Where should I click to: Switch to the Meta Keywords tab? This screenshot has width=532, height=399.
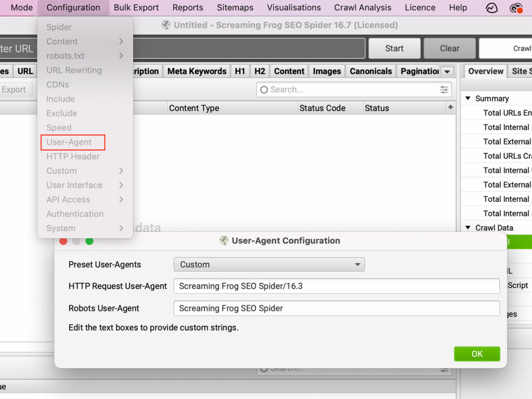point(197,71)
